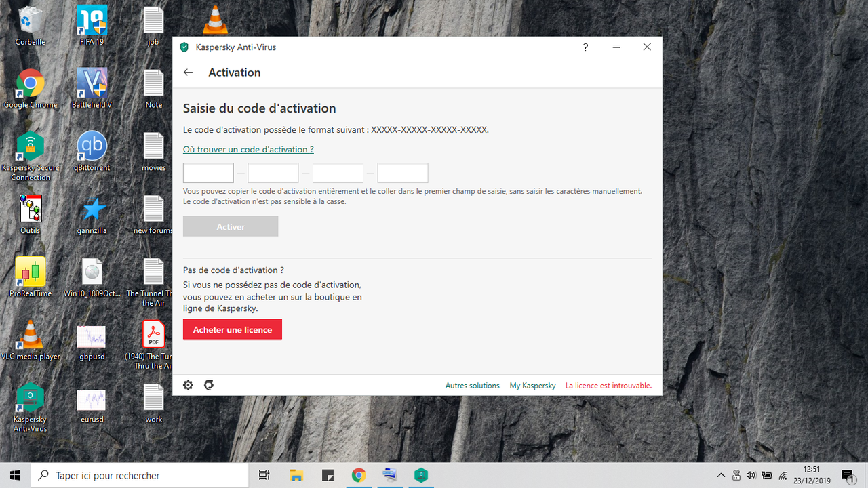The image size is (868, 488).
Task: Open battery status in system tray
Action: pyautogui.click(x=767, y=475)
